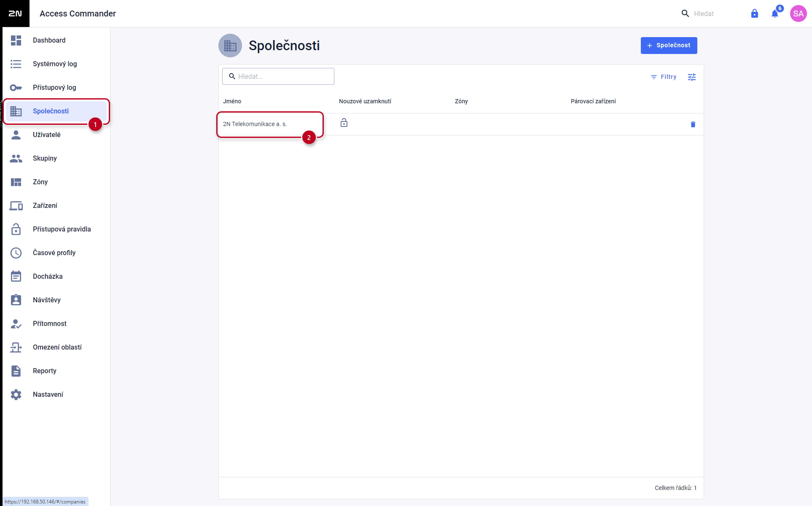Toggle emergency lock for 2N Telekomunikace
The height and width of the screenshot is (506, 812).
click(x=344, y=123)
